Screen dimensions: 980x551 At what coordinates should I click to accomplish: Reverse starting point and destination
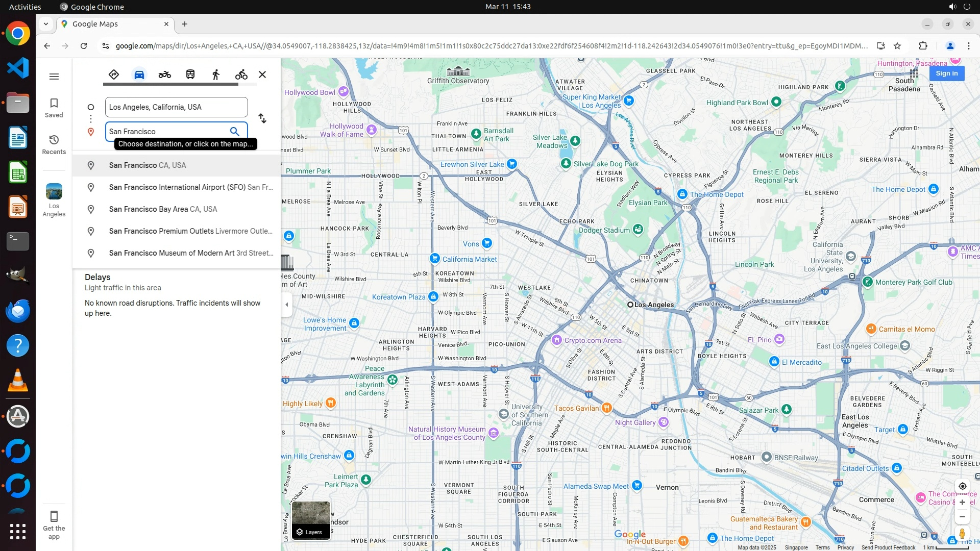pyautogui.click(x=262, y=118)
